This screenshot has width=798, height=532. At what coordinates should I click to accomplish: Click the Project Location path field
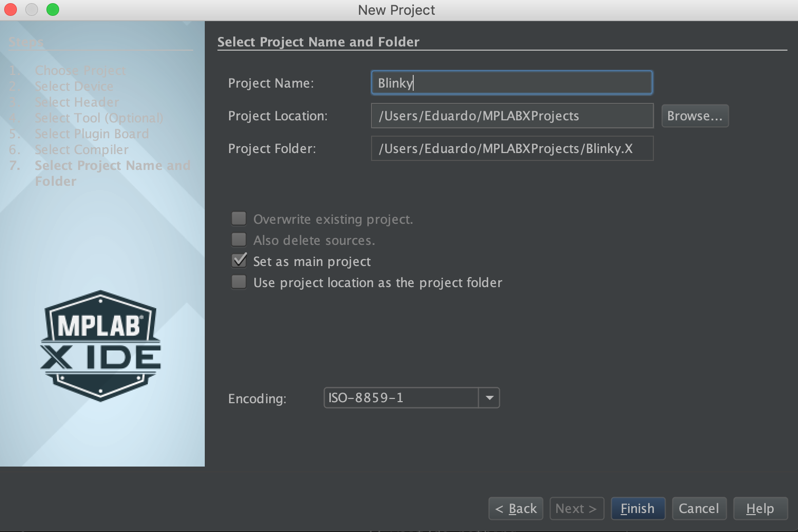click(x=512, y=116)
